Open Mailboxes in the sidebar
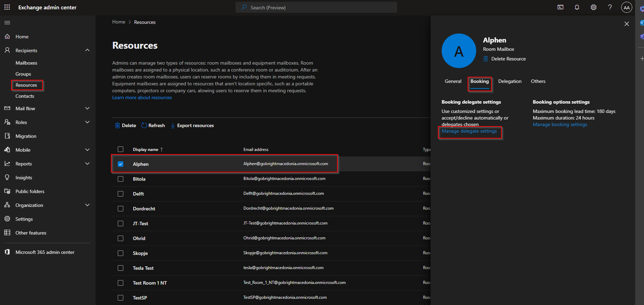The image size is (644, 305). 26,63
